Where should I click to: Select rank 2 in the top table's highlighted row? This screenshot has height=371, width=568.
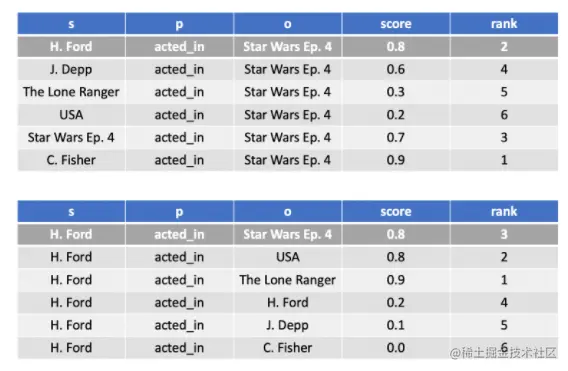pyautogui.click(x=504, y=47)
